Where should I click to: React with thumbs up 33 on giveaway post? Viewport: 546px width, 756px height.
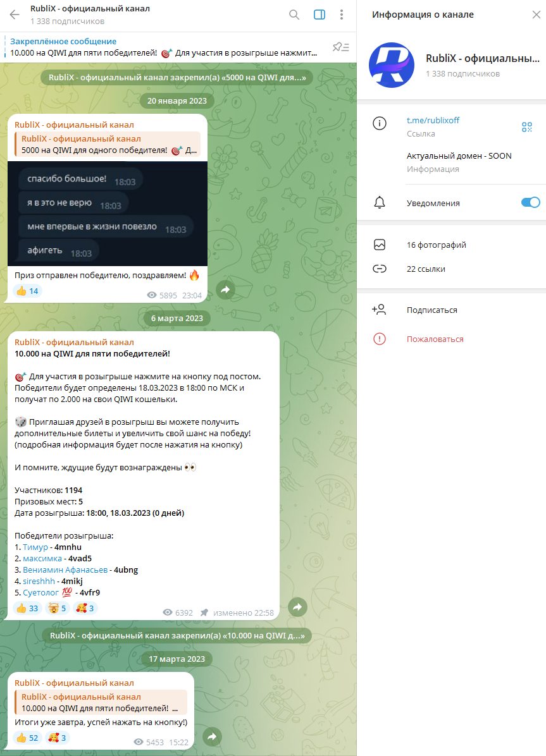click(27, 608)
